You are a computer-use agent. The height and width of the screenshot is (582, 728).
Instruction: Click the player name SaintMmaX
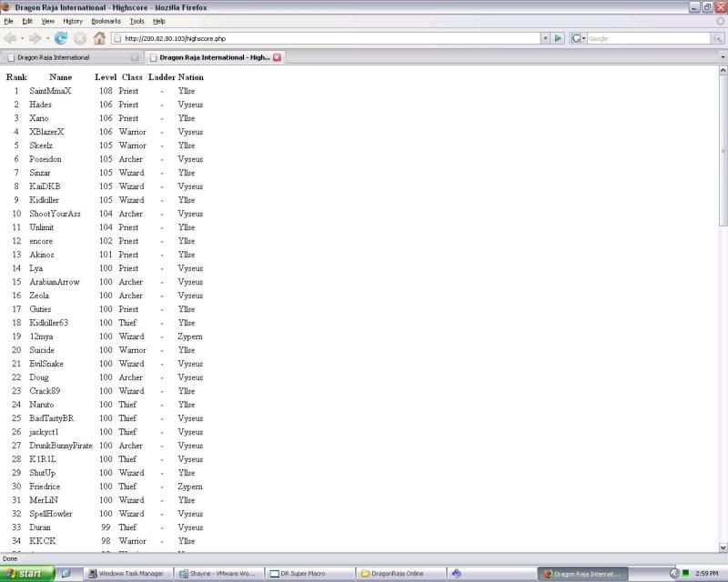click(50, 91)
